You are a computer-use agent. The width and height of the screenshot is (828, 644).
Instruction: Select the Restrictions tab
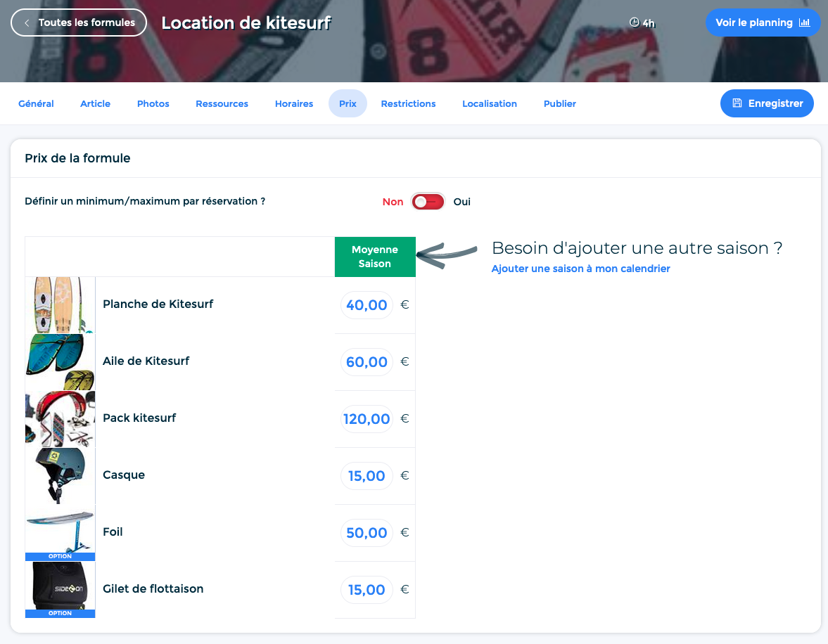[x=408, y=103]
